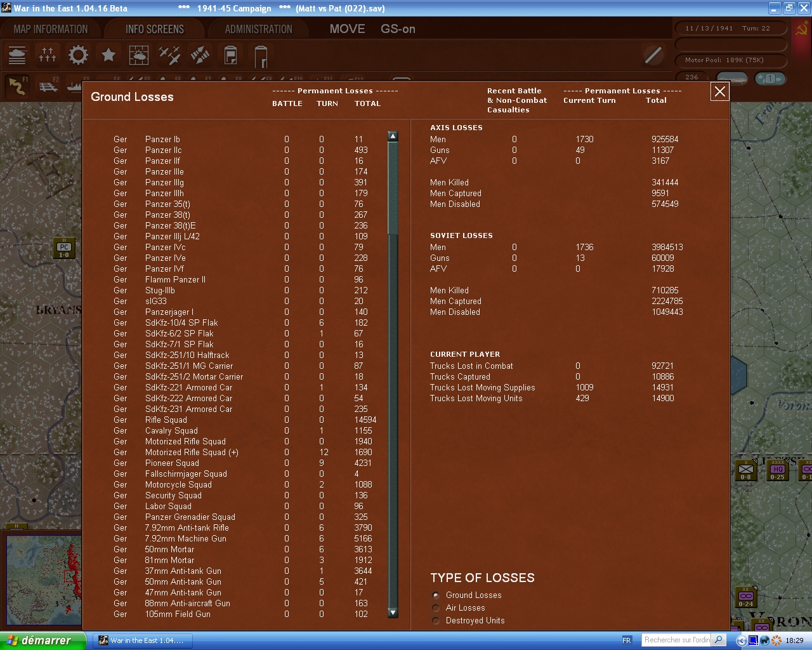Viewport: 812px width, 650px height.
Task: Click the Panzer IIIj L/42 row name
Action: tap(173, 237)
